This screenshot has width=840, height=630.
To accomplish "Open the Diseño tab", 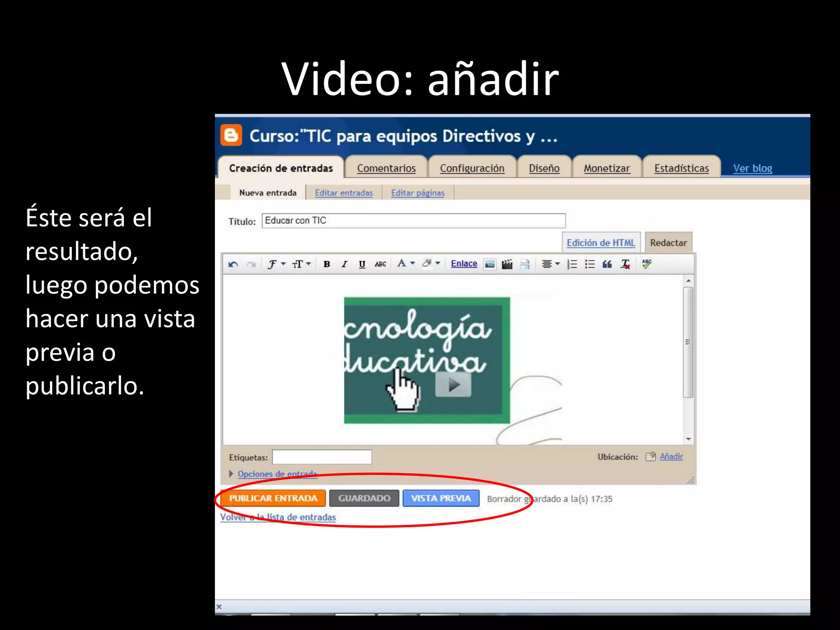I will click(544, 168).
